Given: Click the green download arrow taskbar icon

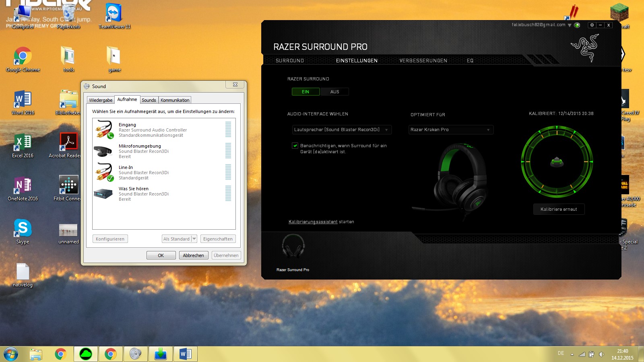Looking at the screenshot, I should pos(161,354).
